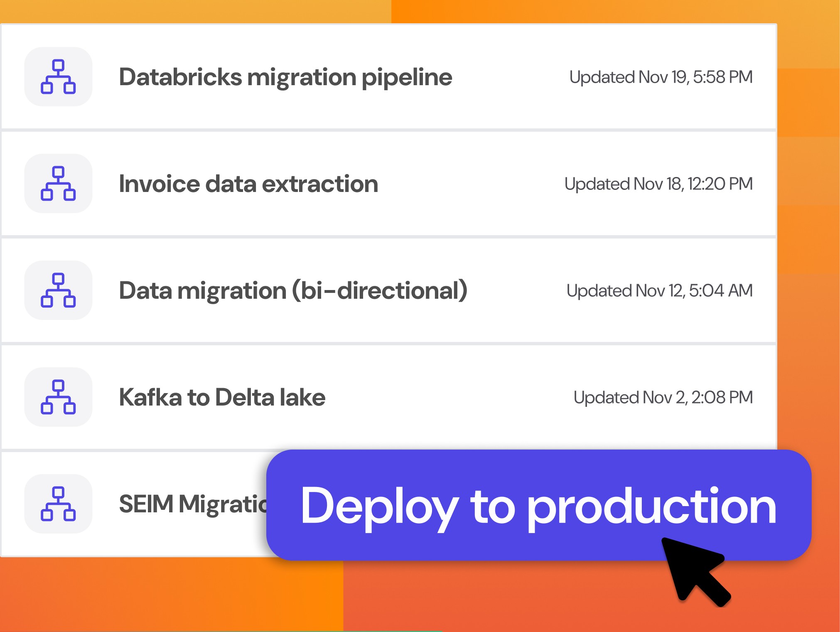Image resolution: width=840 pixels, height=632 pixels.
Task: Open Databricks migration pipeline title
Action: pos(285,77)
